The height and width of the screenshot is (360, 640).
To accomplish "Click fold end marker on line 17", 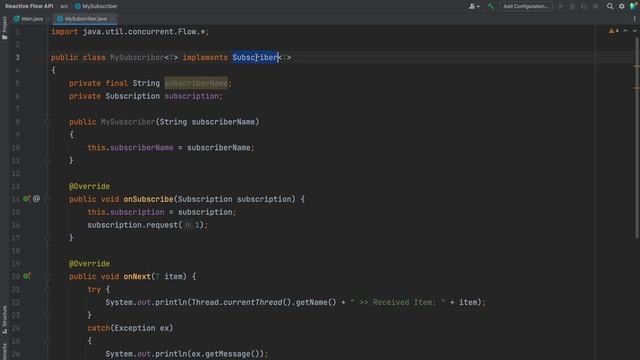I will coord(47,238).
